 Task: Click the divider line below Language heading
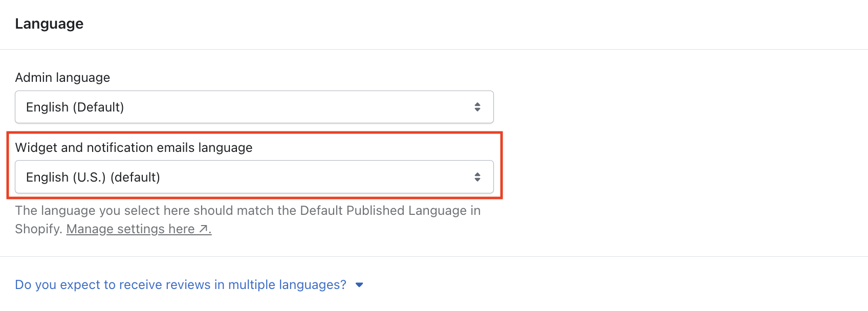point(434,49)
